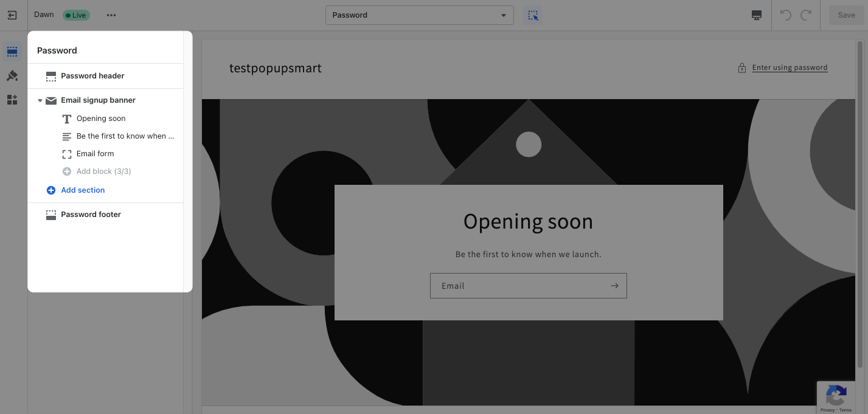Select the Email form block
868x414 pixels.
coord(95,154)
